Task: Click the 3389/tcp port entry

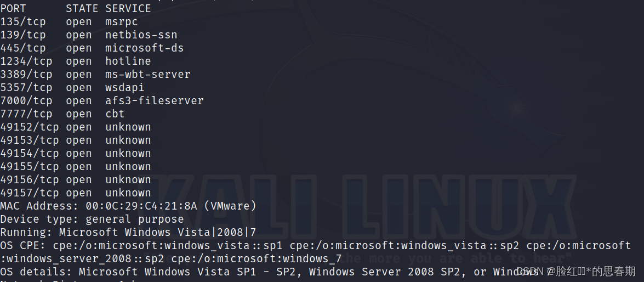Action: 26,75
